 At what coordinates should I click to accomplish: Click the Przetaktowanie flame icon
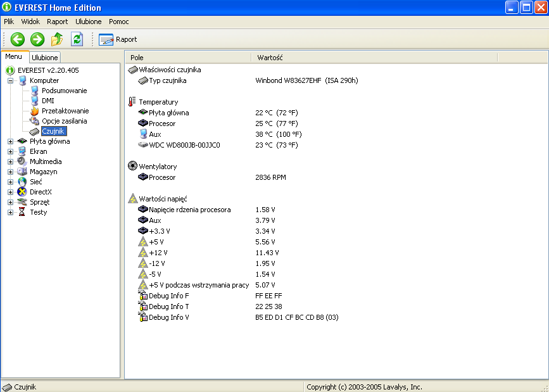point(34,111)
